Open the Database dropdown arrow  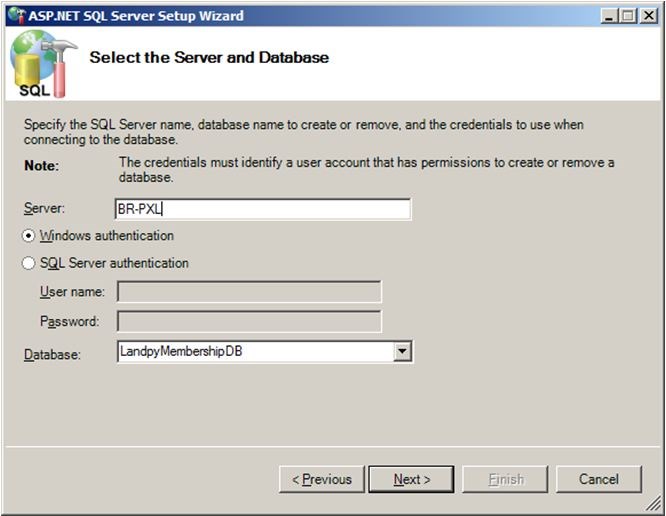pos(402,352)
